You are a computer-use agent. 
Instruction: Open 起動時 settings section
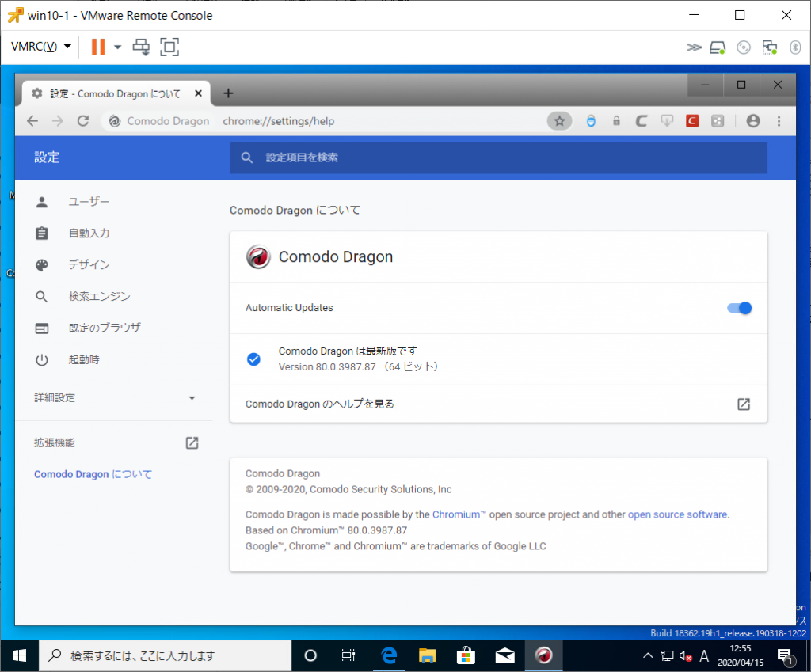click(84, 359)
